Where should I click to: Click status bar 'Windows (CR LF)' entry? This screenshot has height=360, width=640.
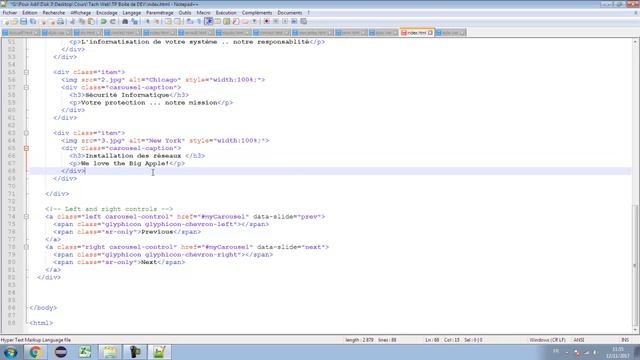click(547, 340)
